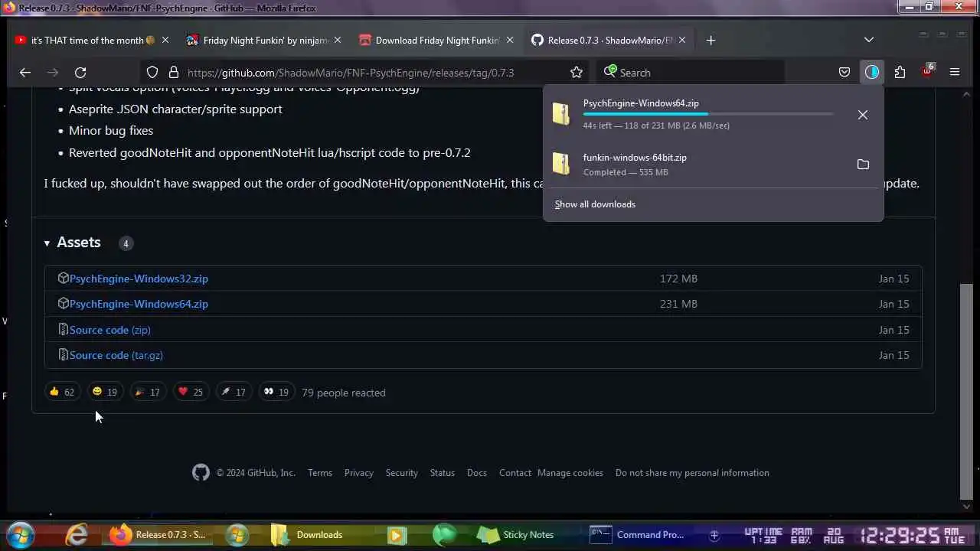The height and width of the screenshot is (551, 980).
Task: Download PsychEngine-Windows64.zip from Assets
Action: (x=139, y=304)
